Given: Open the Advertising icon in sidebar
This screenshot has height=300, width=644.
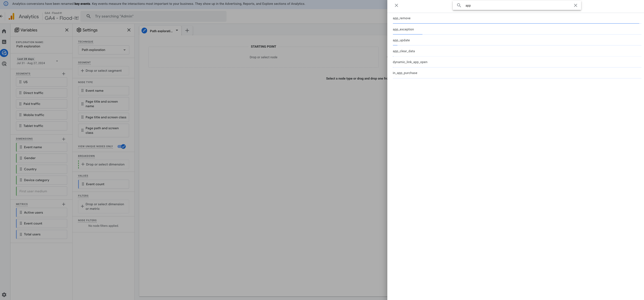Looking at the screenshot, I should click(4, 64).
